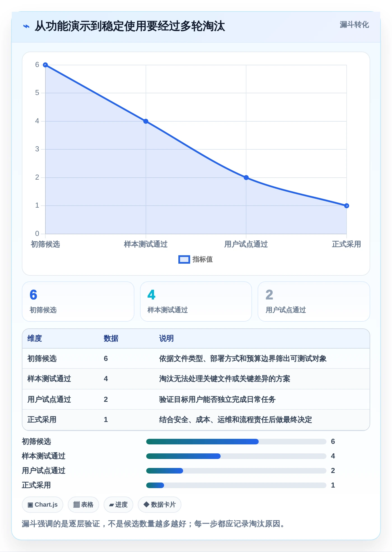Click the progress bar for 正式采用
The width and height of the screenshot is (392, 552).
pyautogui.click(x=236, y=485)
